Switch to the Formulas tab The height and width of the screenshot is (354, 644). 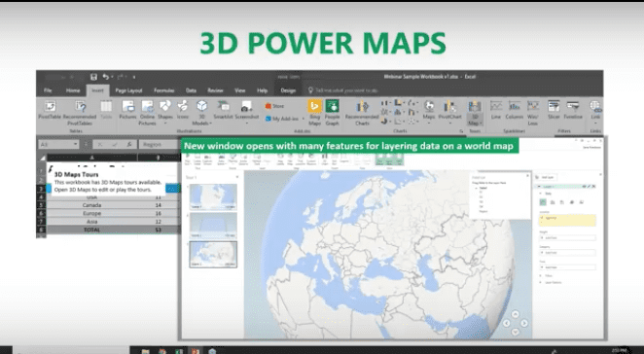163,90
